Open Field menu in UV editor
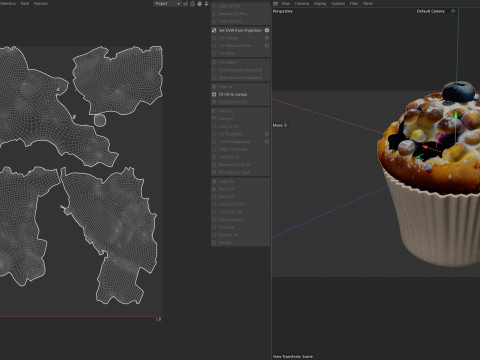480x360 pixels. pos(25,4)
